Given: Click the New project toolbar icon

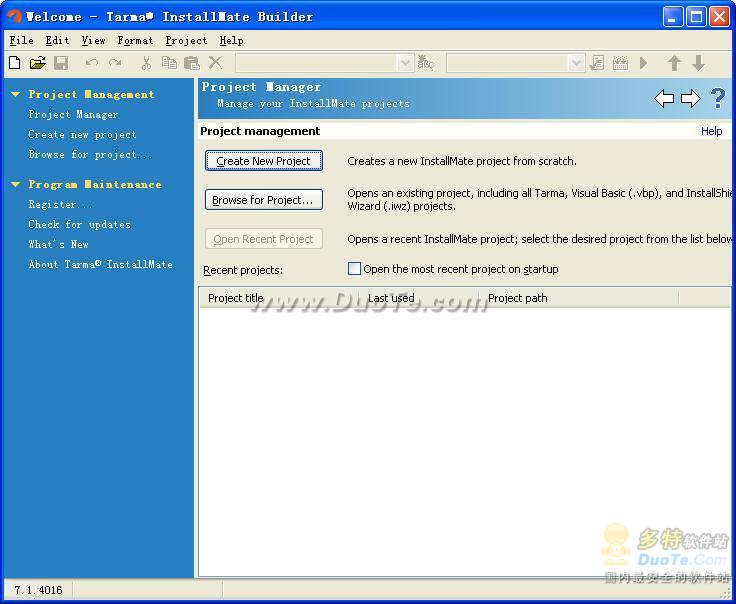Looking at the screenshot, I should click(14, 63).
